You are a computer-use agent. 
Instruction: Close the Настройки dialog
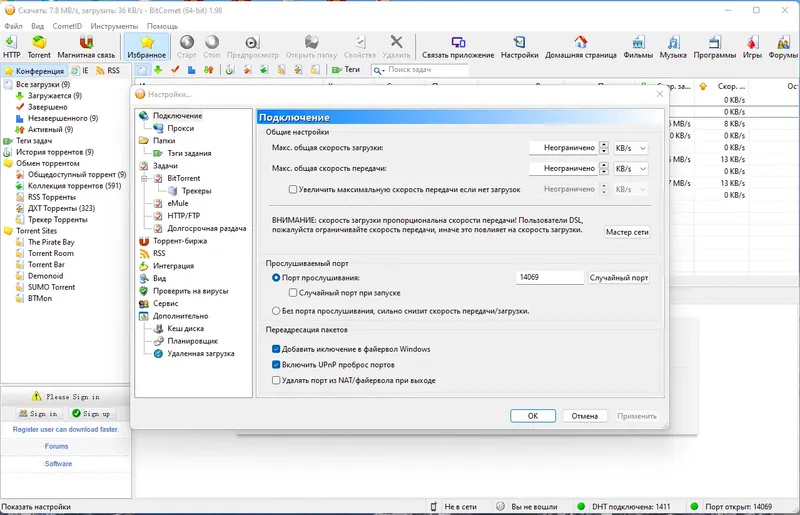[x=660, y=94]
